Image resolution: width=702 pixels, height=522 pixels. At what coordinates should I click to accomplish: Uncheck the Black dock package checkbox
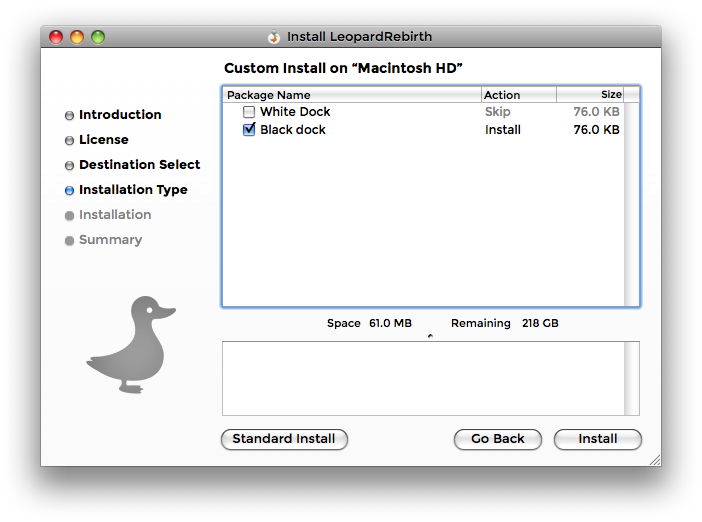[248, 130]
